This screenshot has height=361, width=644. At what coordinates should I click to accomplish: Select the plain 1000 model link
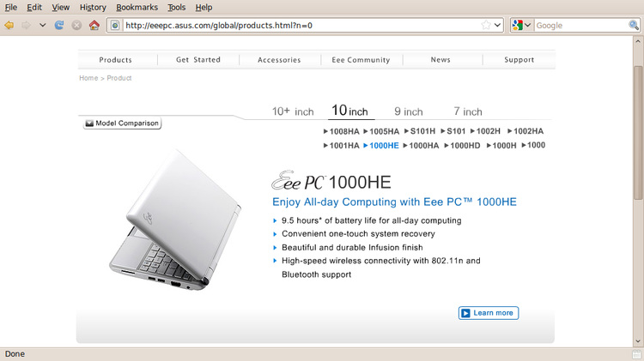pos(533,145)
